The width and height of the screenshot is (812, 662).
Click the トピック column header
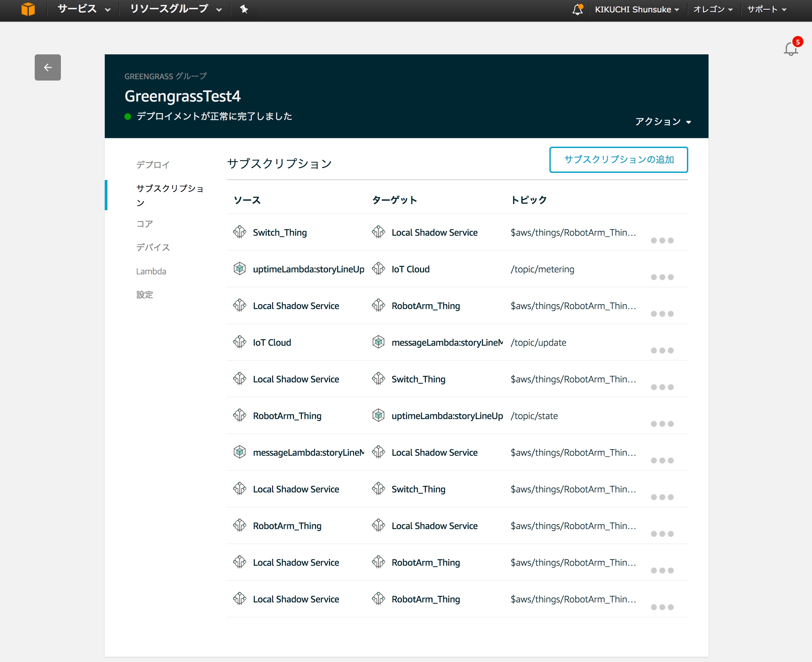pyautogui.click(x=529, y=200)
